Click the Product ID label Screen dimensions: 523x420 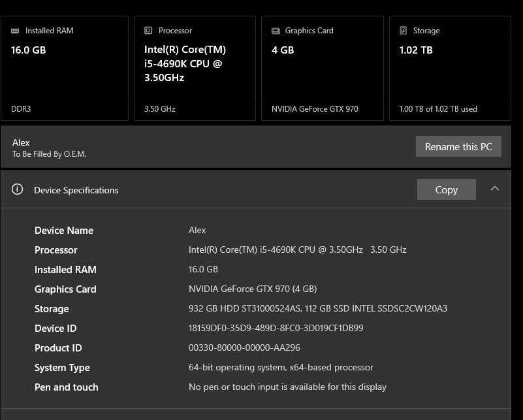(x=58, y=348)
